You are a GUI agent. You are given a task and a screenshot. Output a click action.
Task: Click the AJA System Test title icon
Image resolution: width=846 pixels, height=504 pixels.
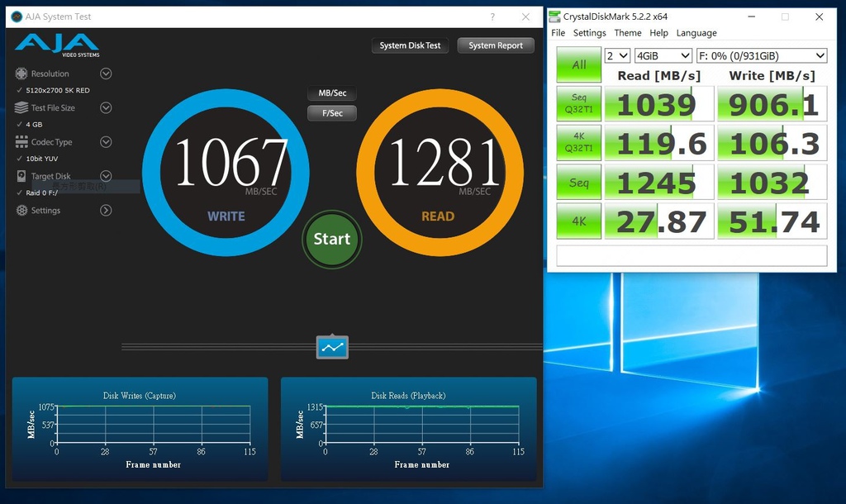coord(17,17)
